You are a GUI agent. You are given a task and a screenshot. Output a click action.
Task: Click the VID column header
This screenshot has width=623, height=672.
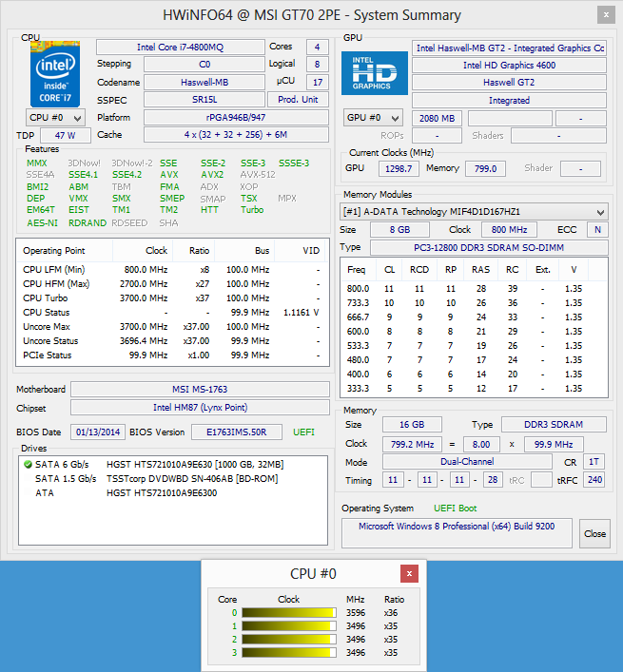click(x=300, y=251)
